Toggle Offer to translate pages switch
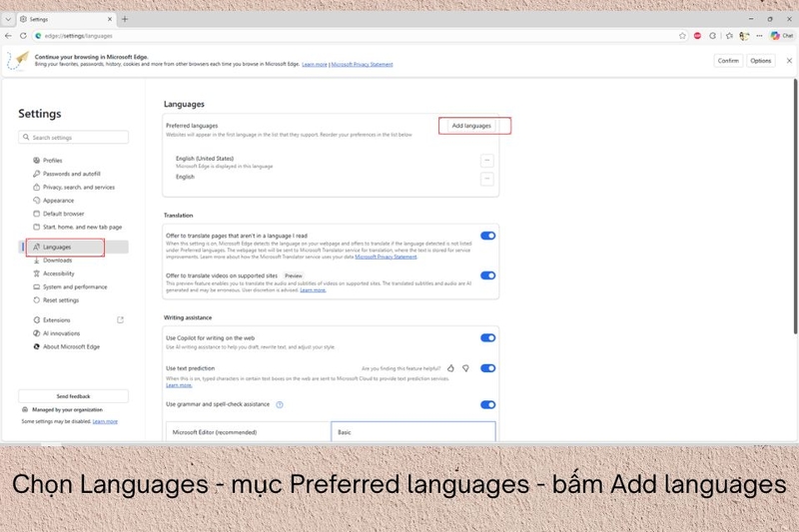 487,236
